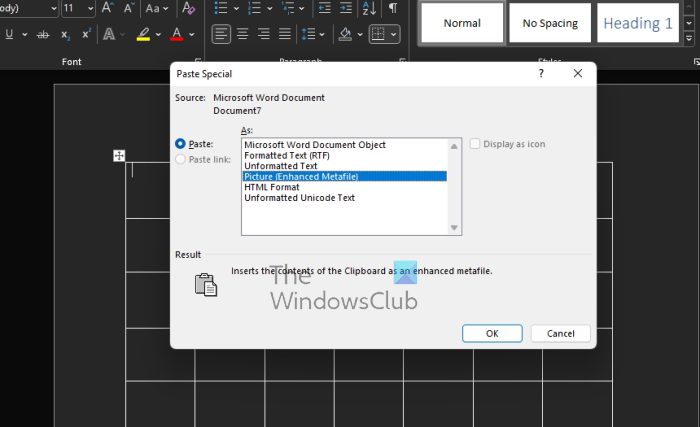Expand multilevel list dropdown arrow

301,8
